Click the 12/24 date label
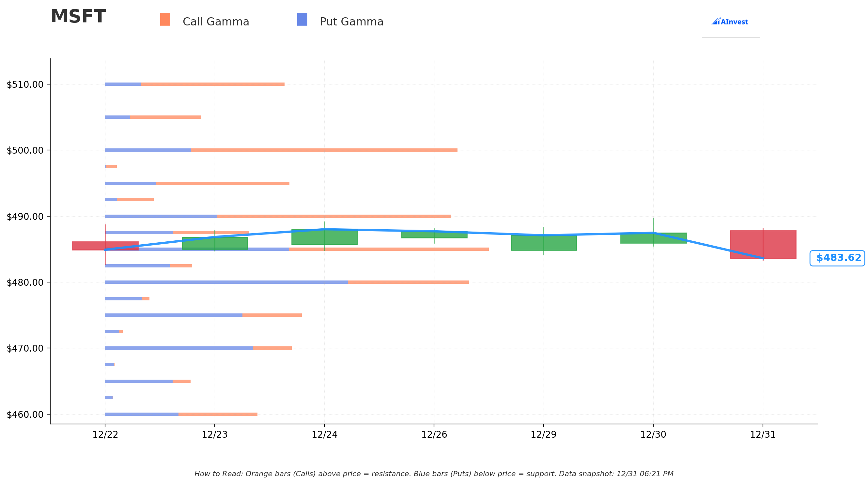This screenshot has height=484, width=868. pyautogui.click(x=324, y=435)
